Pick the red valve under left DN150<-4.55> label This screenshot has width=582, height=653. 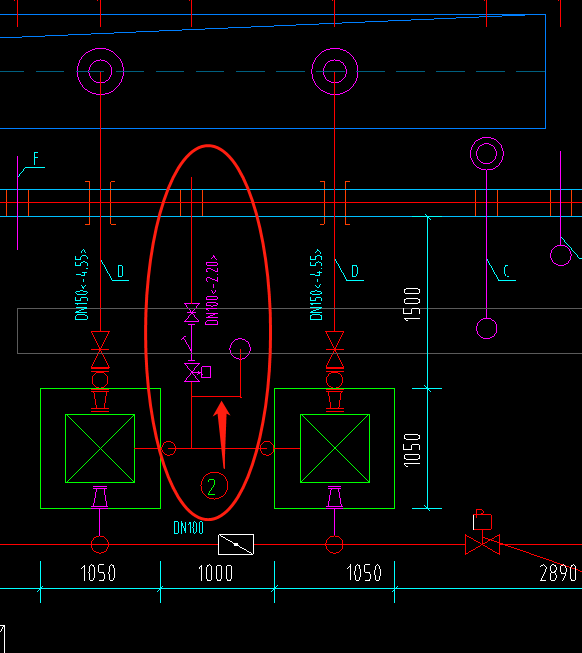click(x=100, y=350)
